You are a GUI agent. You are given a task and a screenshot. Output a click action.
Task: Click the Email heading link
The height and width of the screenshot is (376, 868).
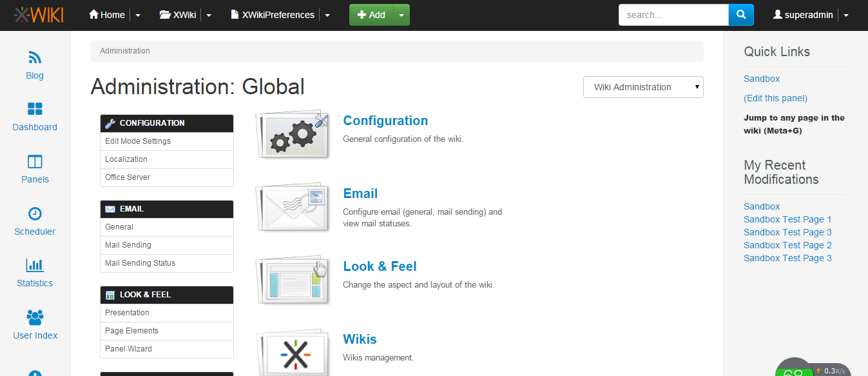(360, 193)
